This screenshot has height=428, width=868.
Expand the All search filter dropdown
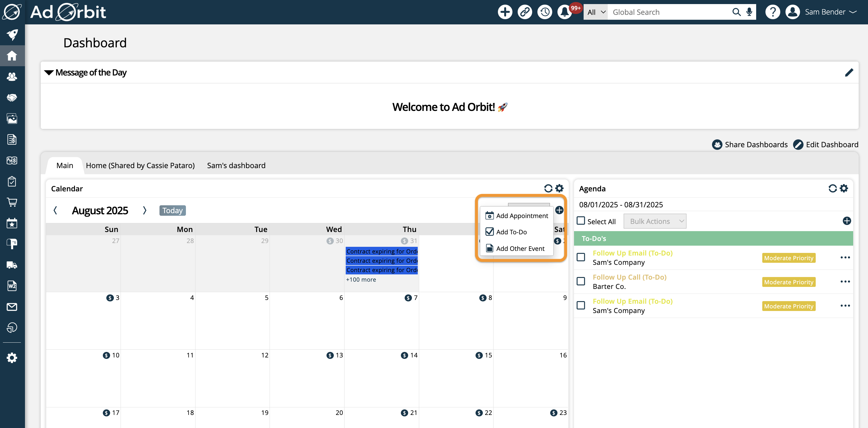coord(596,12)
